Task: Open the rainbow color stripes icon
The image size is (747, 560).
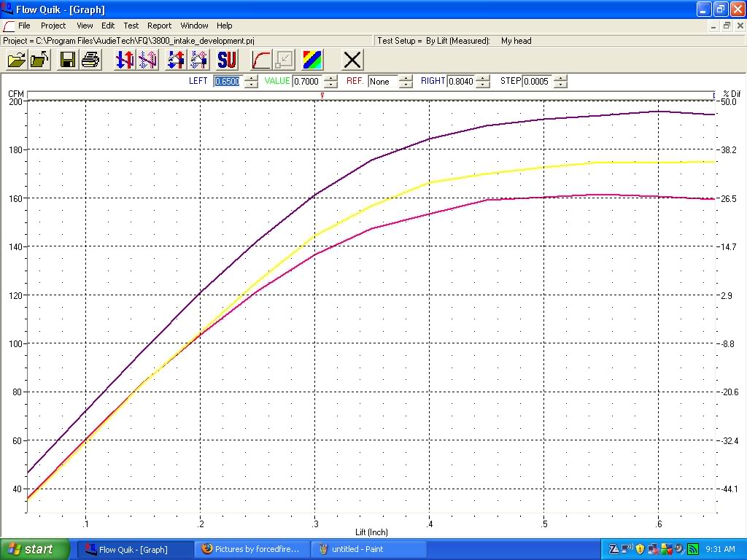Action: pos(312,60)
